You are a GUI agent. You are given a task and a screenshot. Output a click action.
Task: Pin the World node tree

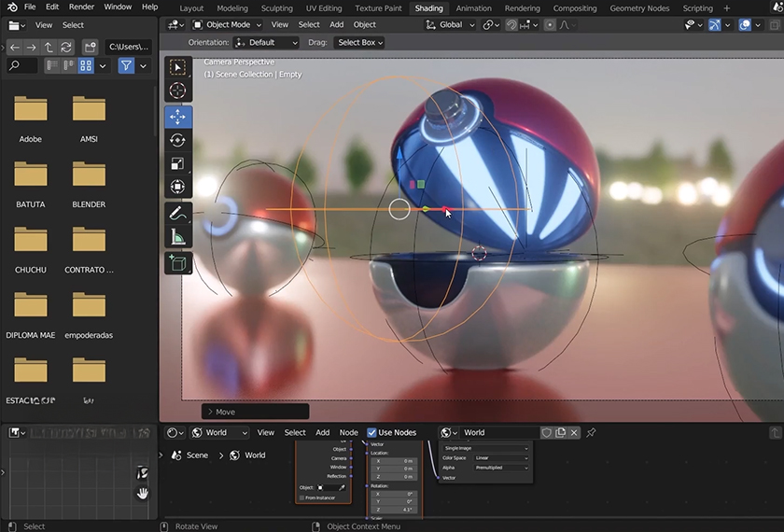coord(591,433)
